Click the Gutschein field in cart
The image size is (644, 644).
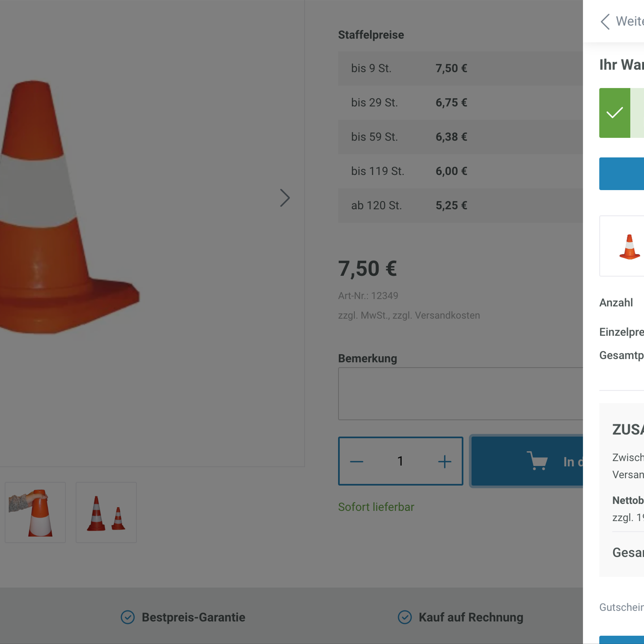[621, 607]
